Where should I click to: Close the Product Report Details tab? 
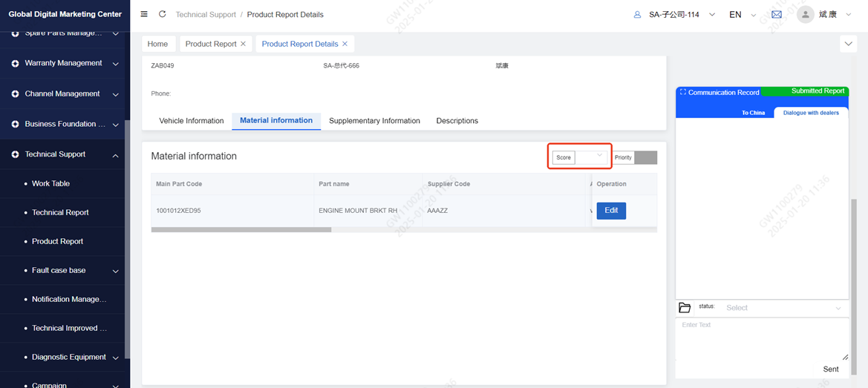pos(345,44)
